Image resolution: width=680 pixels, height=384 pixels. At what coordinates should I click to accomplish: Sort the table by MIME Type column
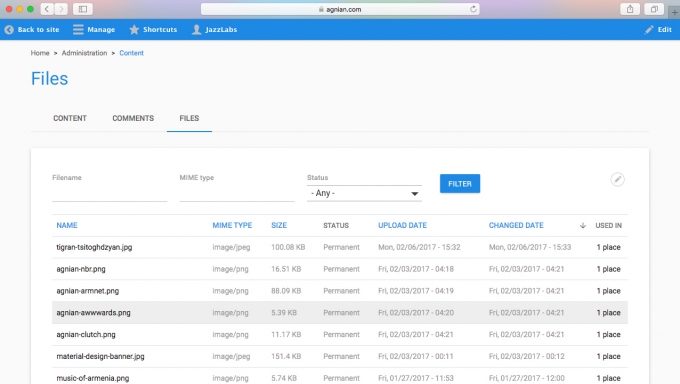(232, 225)
